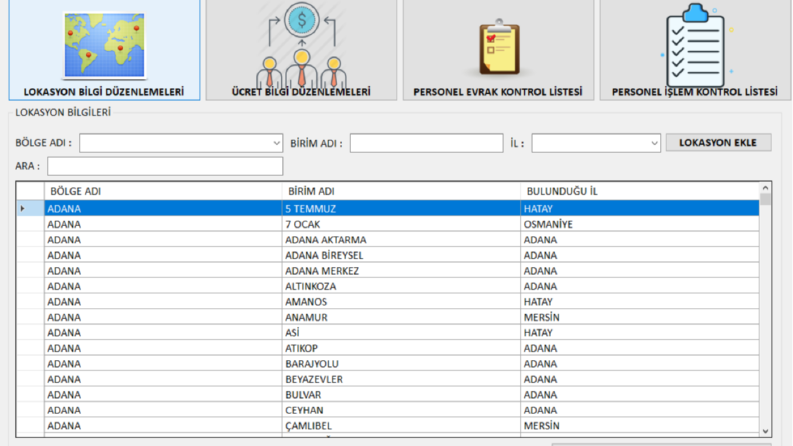Click HATAY in the ASİ row
Viewport: 793px width, 446px height.
640,333
